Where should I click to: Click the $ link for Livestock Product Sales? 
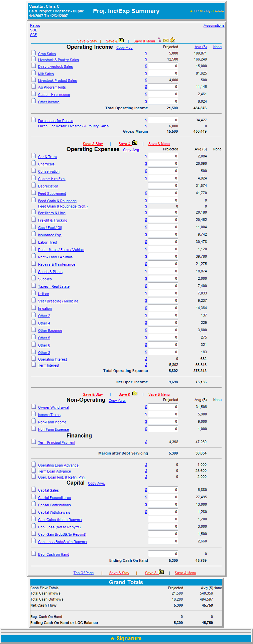pyautogui.click(x=146, y=80)
